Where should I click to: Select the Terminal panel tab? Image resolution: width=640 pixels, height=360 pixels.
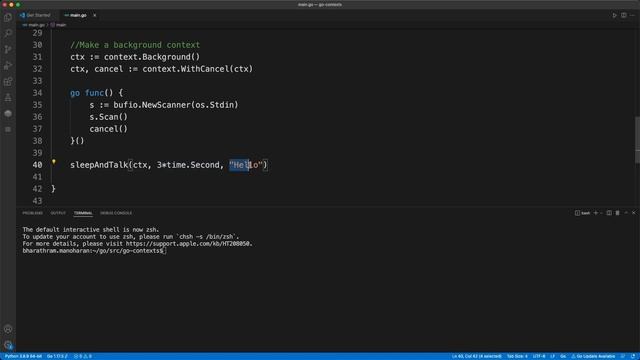pos(83,213)
